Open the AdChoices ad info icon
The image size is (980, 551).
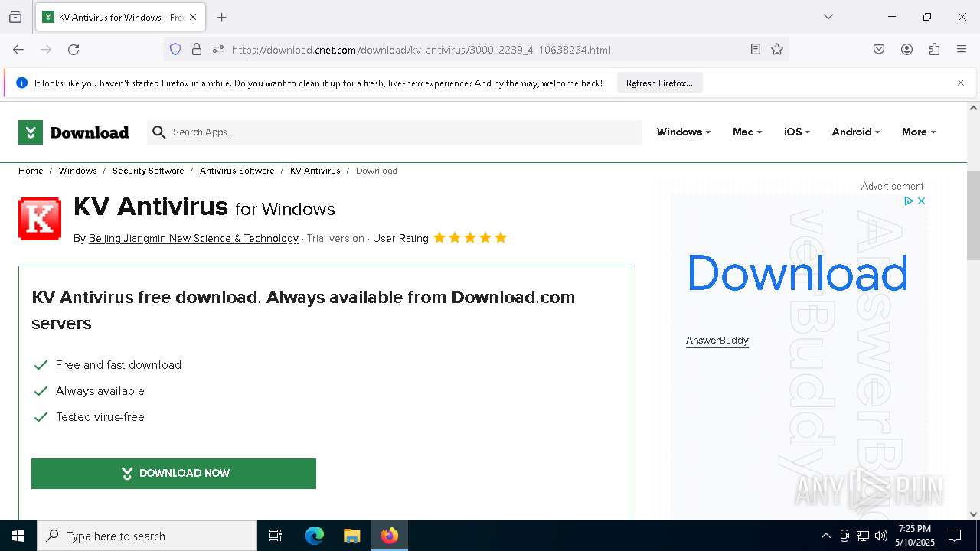[x=909, y=201]
